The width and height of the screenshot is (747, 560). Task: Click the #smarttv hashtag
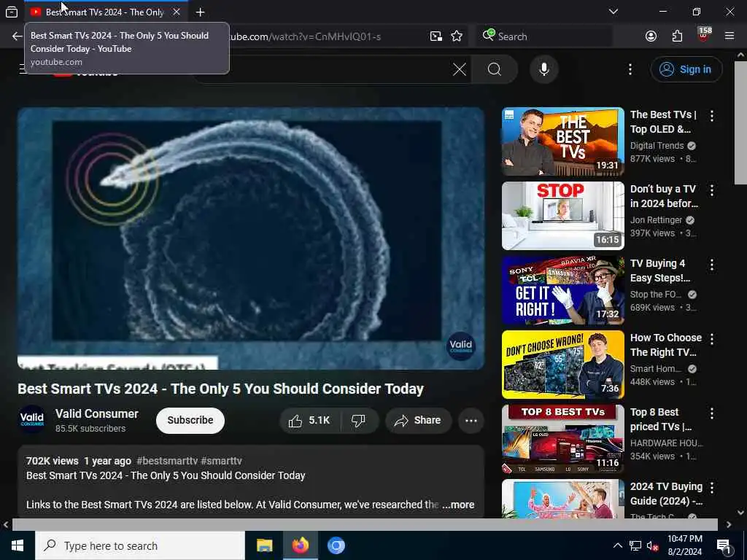(x=221, y=461)
